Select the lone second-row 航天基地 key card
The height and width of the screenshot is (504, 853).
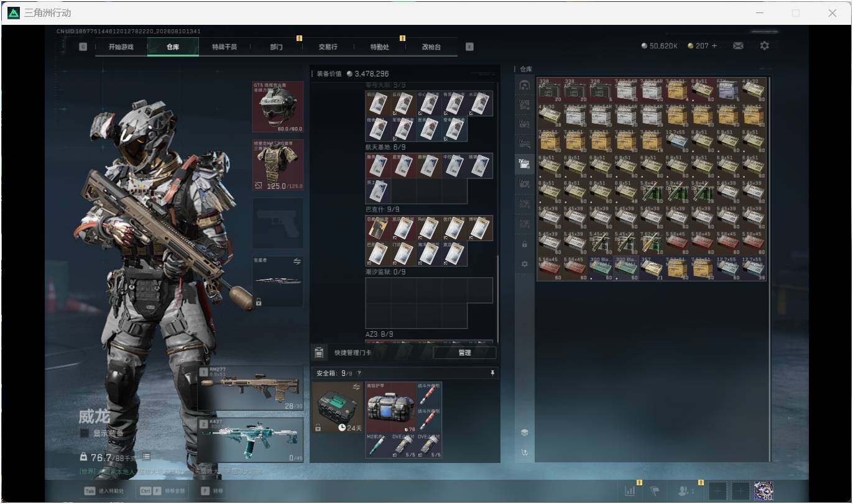pyautogui.click(x=378, y=191)
